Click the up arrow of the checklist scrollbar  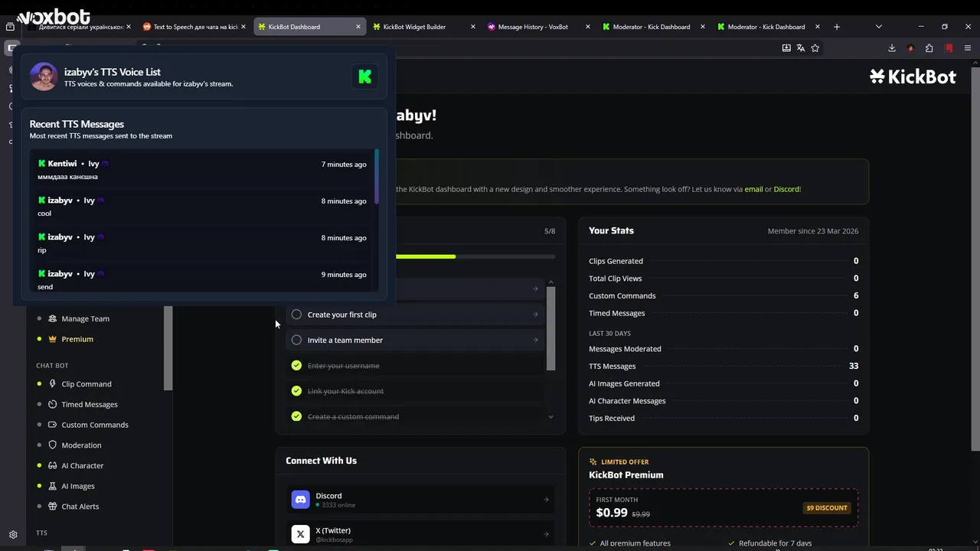(550, 282)
